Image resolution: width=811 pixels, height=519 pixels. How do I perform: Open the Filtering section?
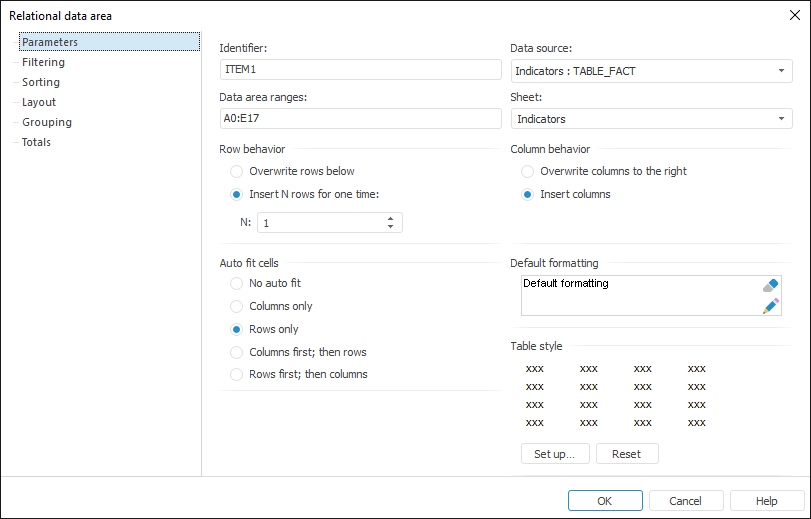[43, 62]
